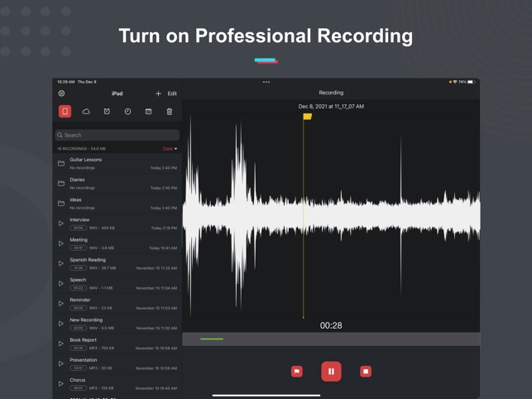Select the Meeting recording title
Screen dimensions: 532x399
[79, 240]
